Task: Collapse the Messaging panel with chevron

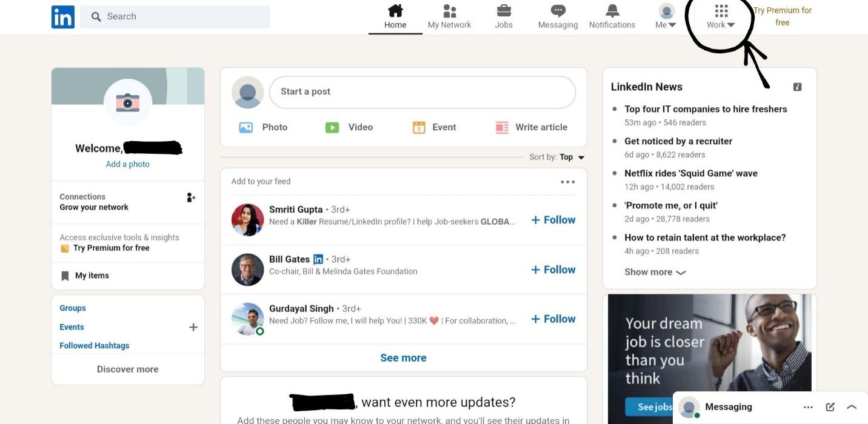Action: tap(852, 407)
